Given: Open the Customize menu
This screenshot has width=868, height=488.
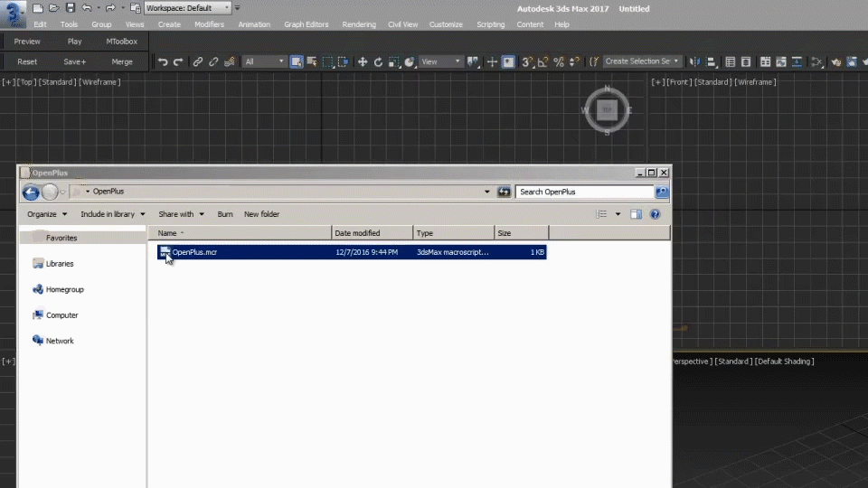Looking at the screenshot, I should coord(446,24).
